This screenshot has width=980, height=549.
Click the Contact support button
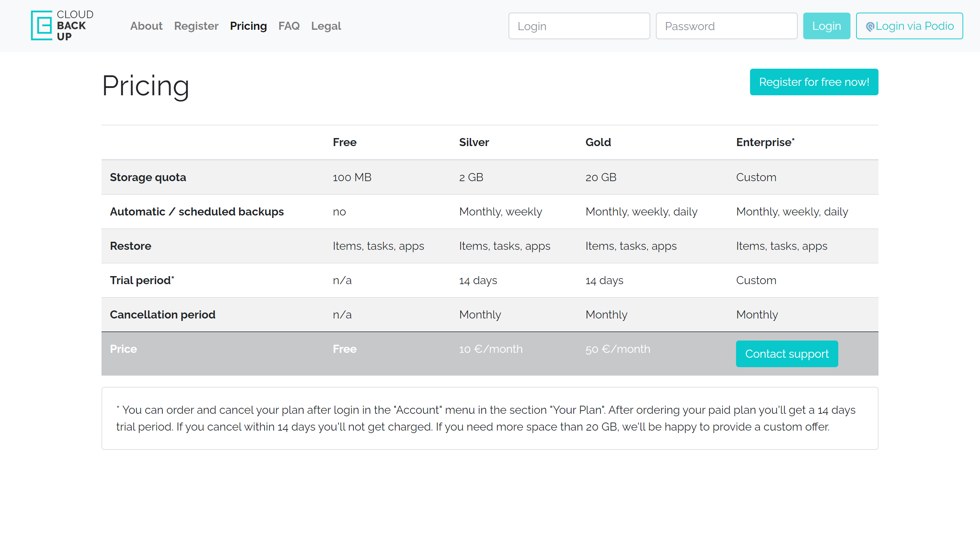pyautogui.click(x=786, y=354)
